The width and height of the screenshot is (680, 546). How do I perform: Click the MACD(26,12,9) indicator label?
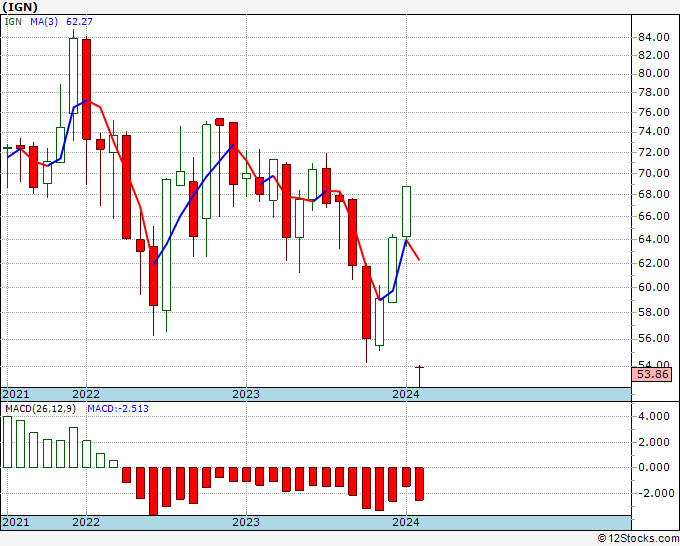pos(40,409)
